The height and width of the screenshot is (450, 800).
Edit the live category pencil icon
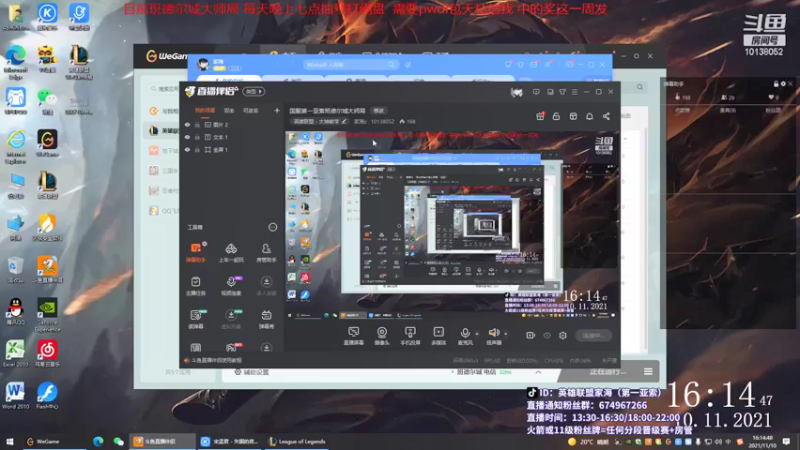pos(344,121)
